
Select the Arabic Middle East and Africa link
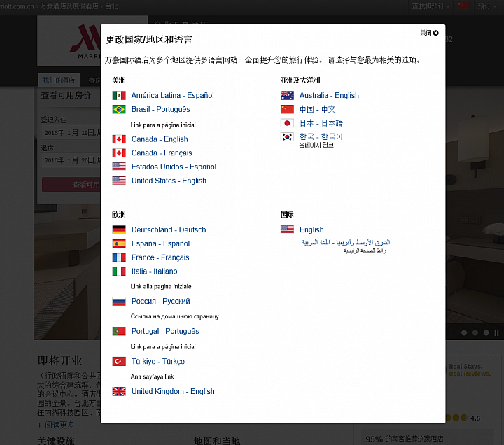tap(346, 242)
